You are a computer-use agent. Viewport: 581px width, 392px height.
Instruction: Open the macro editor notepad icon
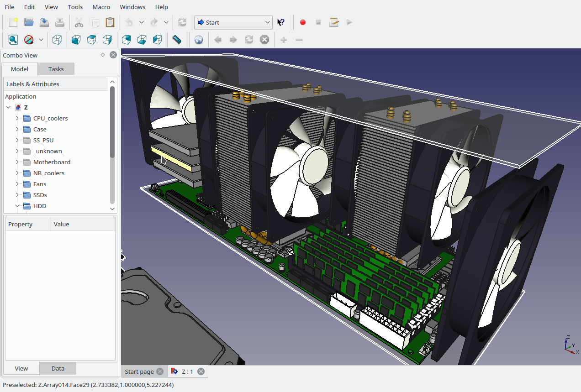[x=334, y=22]
